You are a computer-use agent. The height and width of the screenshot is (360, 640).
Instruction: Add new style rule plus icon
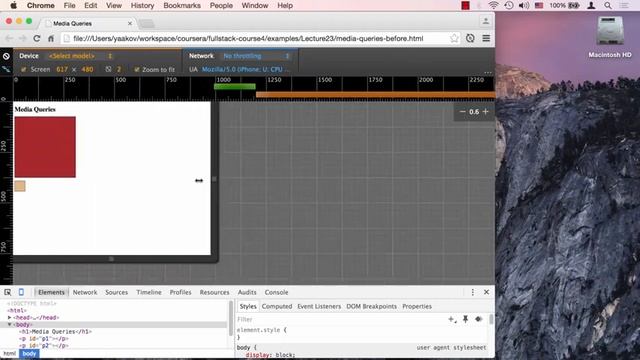pyautogui.click(x=452, y=319)
